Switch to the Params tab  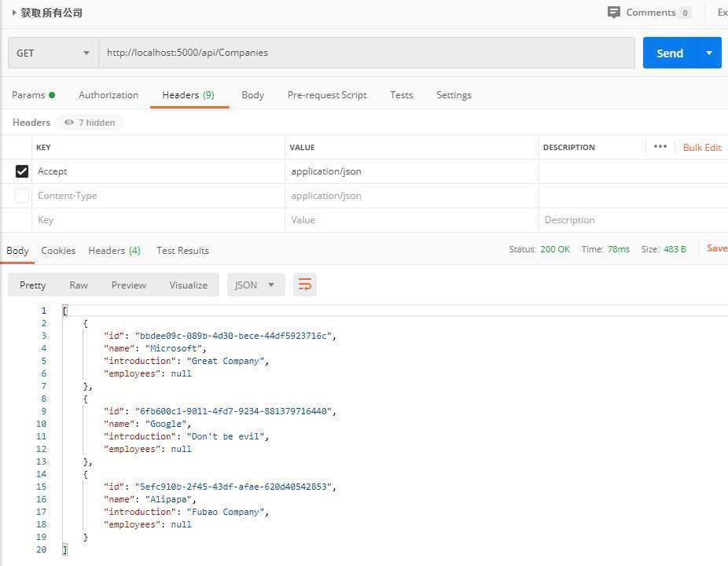pyautogui.click(x=33, y=95)
